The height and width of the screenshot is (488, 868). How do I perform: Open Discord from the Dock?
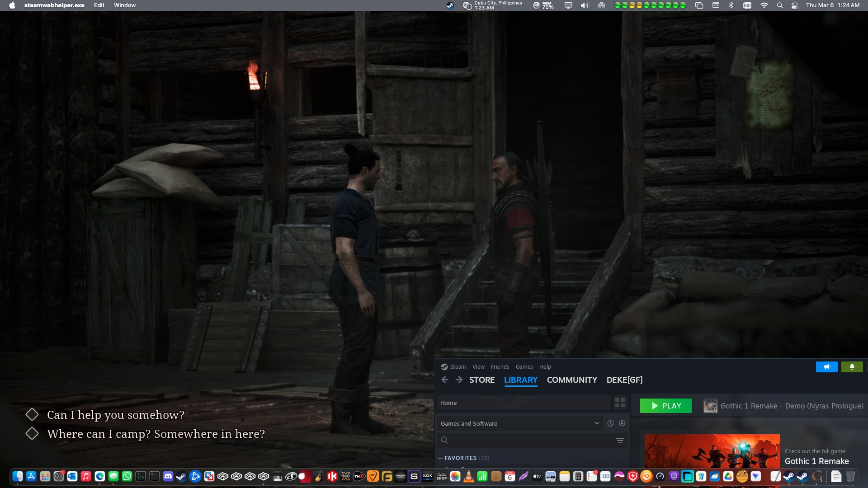pyautogui.click(x=168, y=476)
